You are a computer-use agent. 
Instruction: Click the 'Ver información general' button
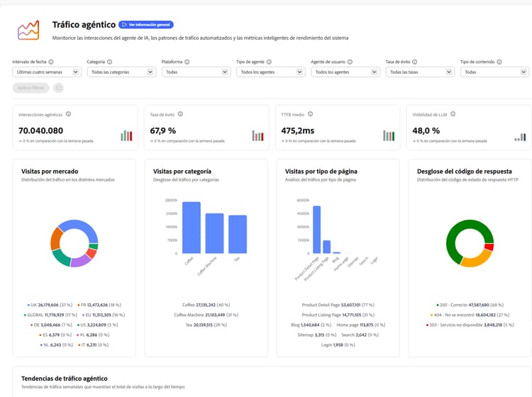pos(146,25)
